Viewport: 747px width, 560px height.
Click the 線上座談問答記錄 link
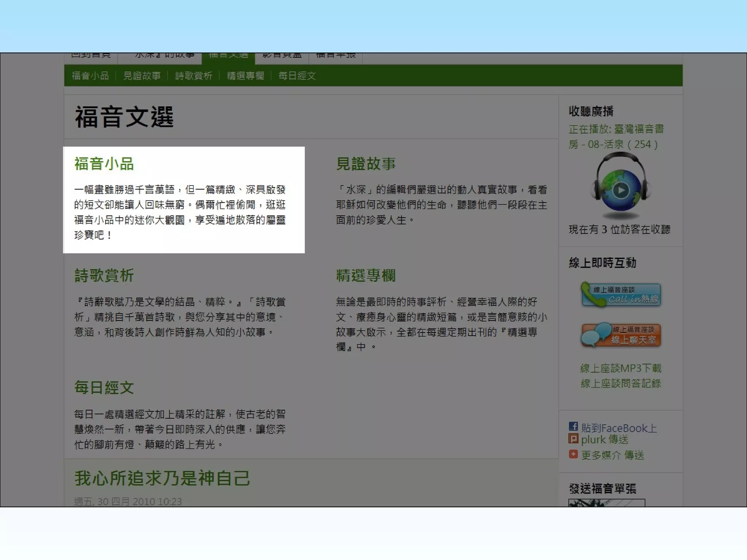[x=621, y=384]
